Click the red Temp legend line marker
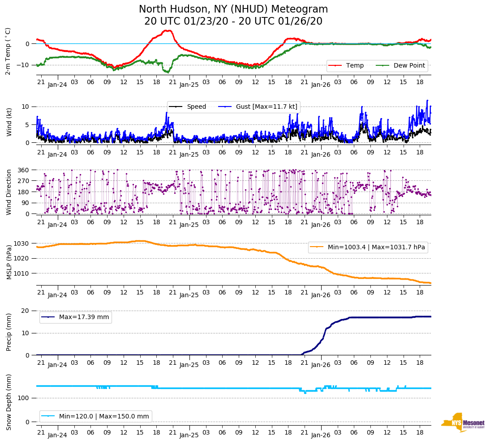490x448 pixels. (x=335, y=66)
